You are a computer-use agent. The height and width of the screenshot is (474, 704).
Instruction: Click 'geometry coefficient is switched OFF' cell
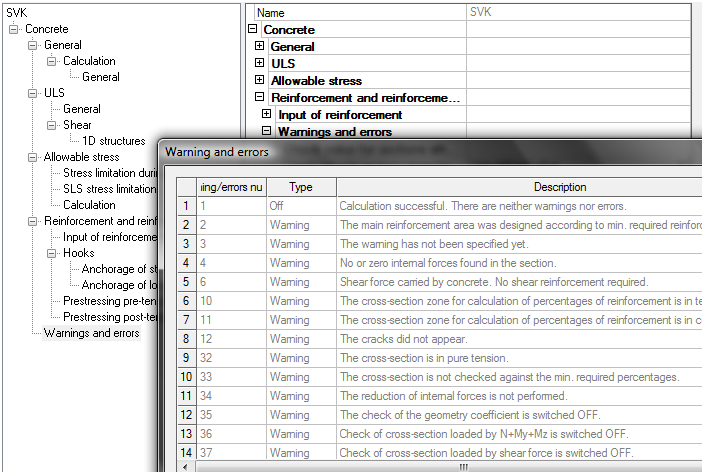[519, 415]
